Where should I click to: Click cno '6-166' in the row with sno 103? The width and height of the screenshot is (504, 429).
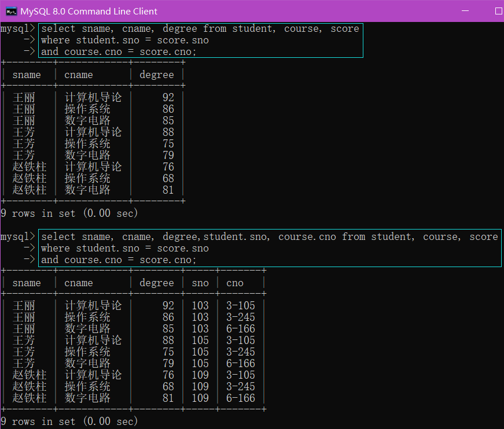(241, 328)
